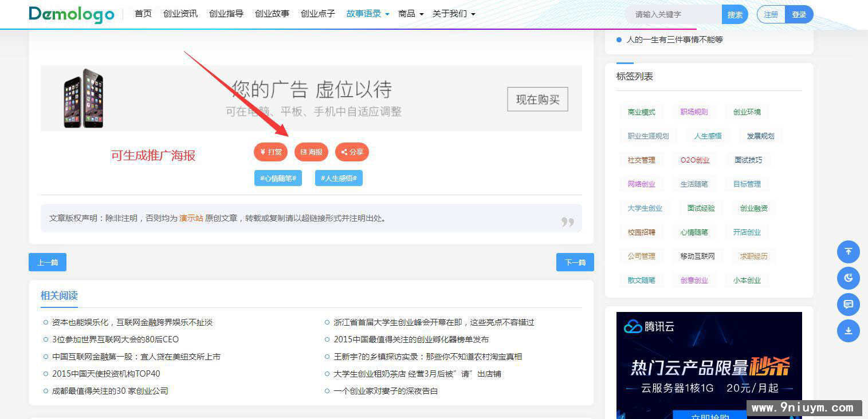Go to the next article via 下一篇
Viewport: 868px width, 419px height.
pos(575,262)
